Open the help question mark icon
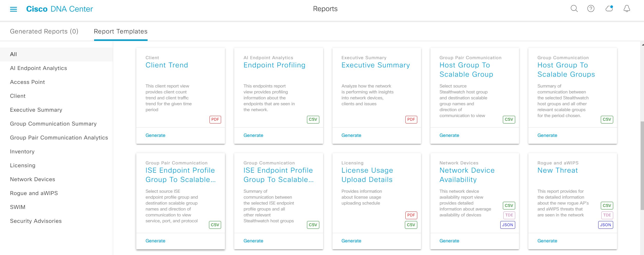Screen dimensions: 644x255 [x=591, y=8]
